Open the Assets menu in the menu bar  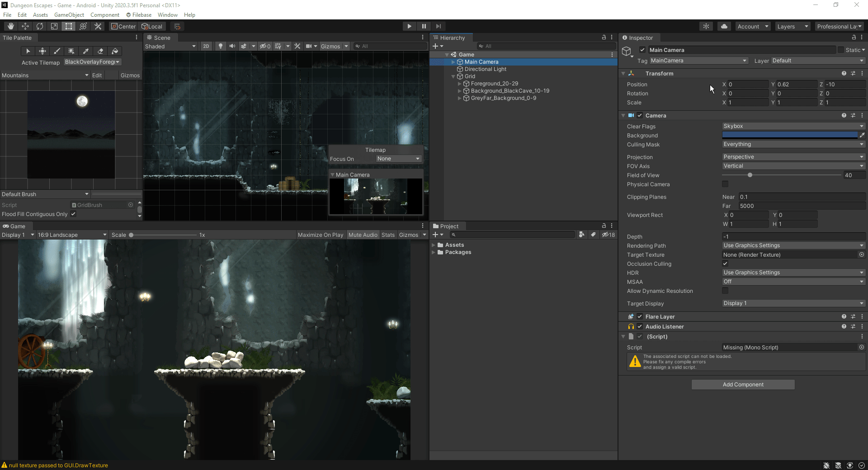point(40,15)
